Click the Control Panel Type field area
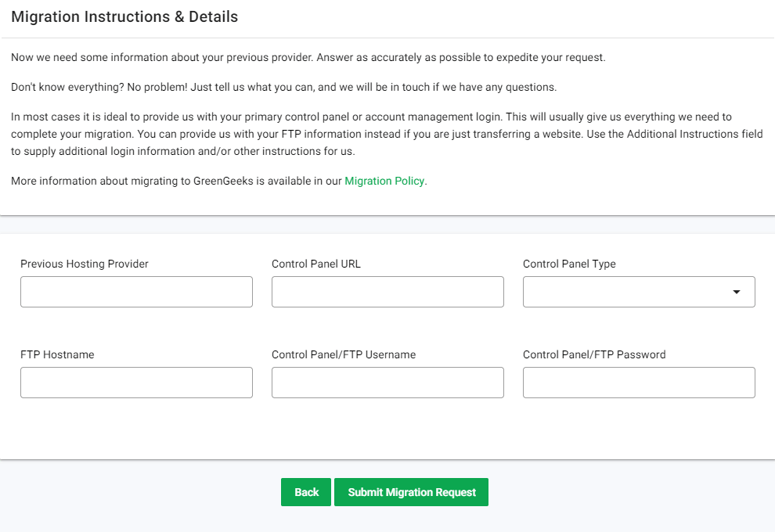Screen dimensions: 775x532 pos(638,291)
